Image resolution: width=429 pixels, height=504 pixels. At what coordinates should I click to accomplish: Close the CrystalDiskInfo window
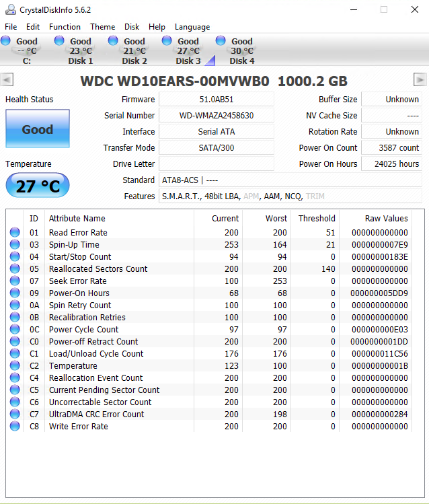(x=415, y=9)
